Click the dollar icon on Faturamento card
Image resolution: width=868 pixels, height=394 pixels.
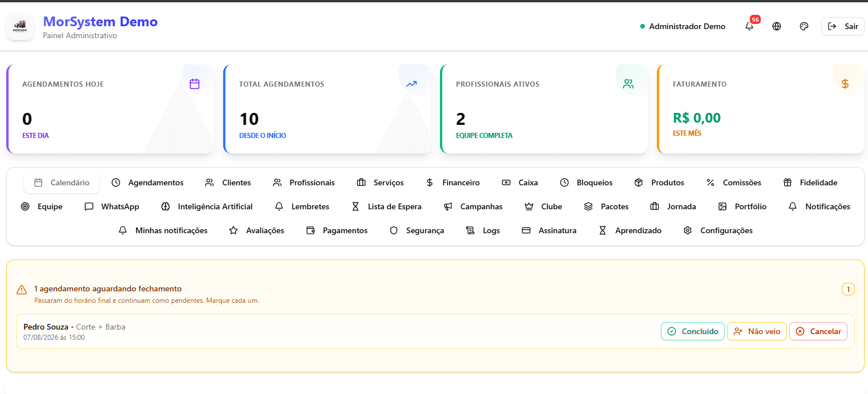point(845,84)
